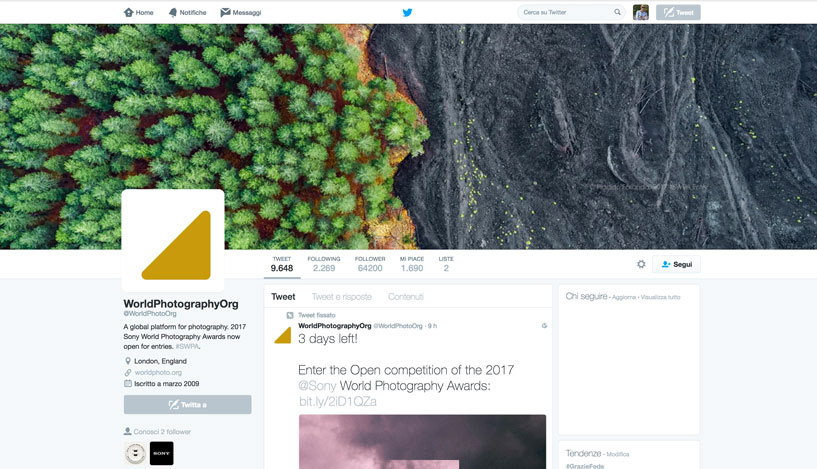817x469 pixels.
Task: Click the WorldPhotographyOrg yellow triangle profile picture
Action: click(173, 240)
